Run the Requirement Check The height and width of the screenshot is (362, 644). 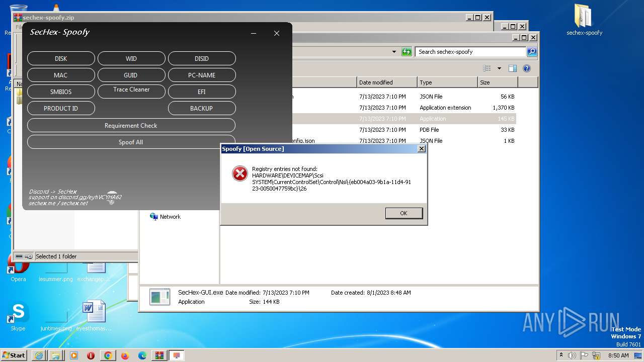pos(131,125)
